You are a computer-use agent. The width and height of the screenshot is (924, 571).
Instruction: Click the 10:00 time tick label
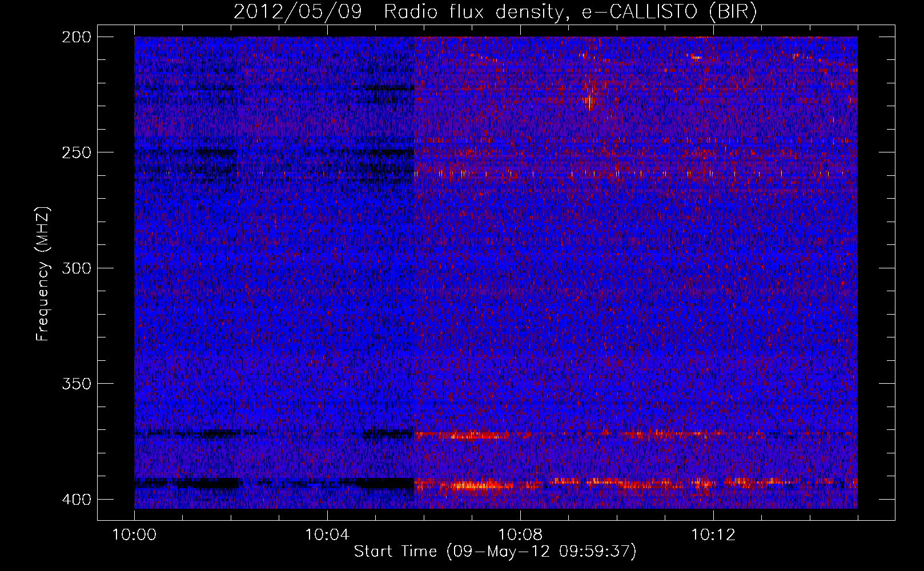point(134,535)
